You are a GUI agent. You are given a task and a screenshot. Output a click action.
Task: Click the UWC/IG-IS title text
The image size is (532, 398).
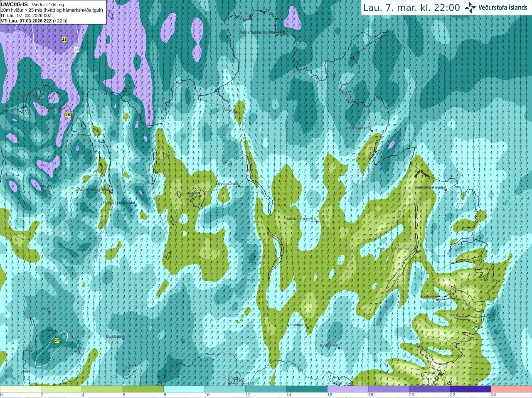(14, 4)
